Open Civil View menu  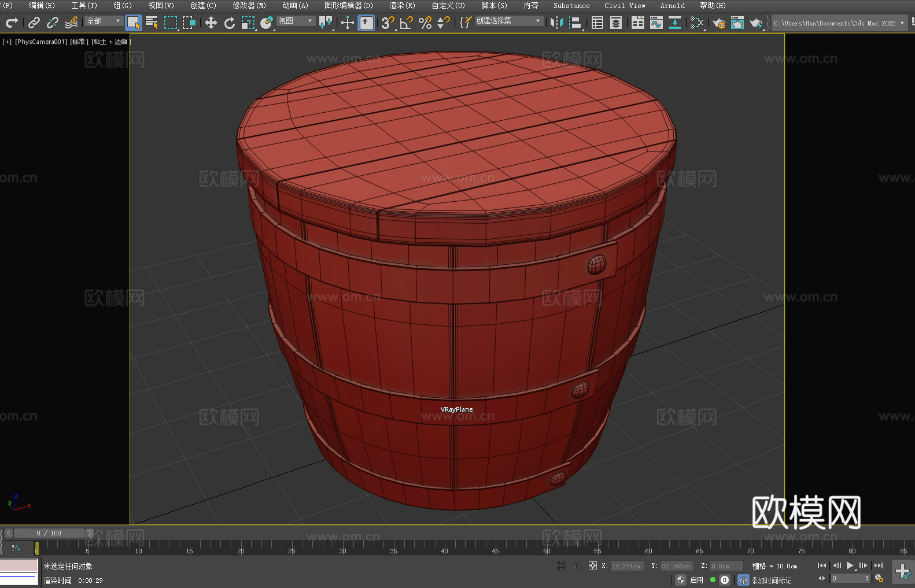pyautogui.click(x=625, y=5)
